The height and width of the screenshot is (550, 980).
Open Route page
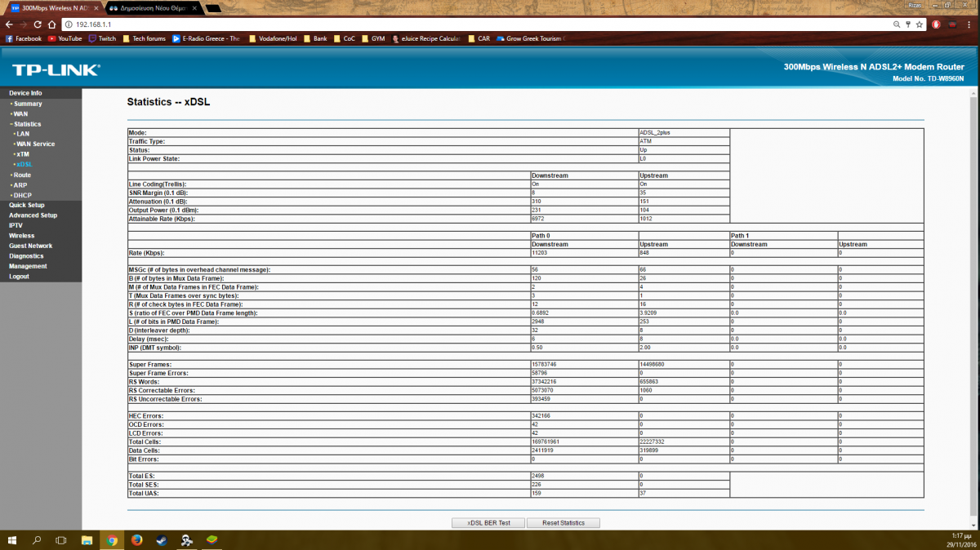click(x=22, y=175)
